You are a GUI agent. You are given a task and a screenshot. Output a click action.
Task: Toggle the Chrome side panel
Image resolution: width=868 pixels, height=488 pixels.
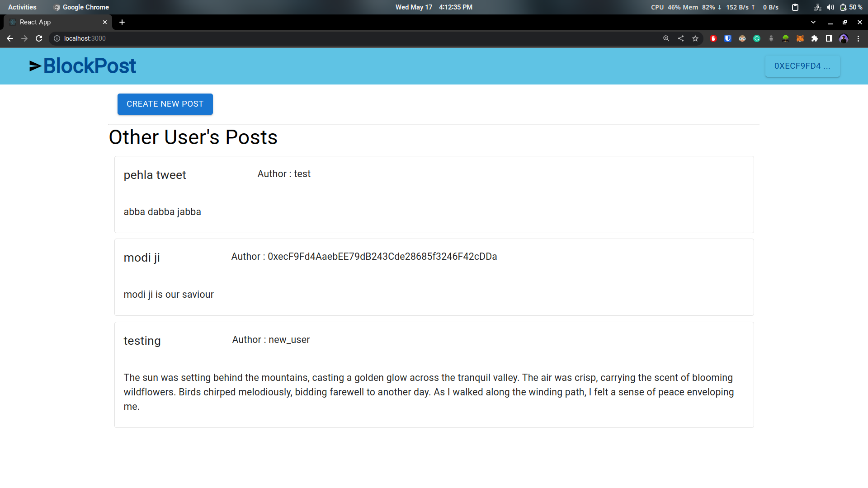[829, 38]
